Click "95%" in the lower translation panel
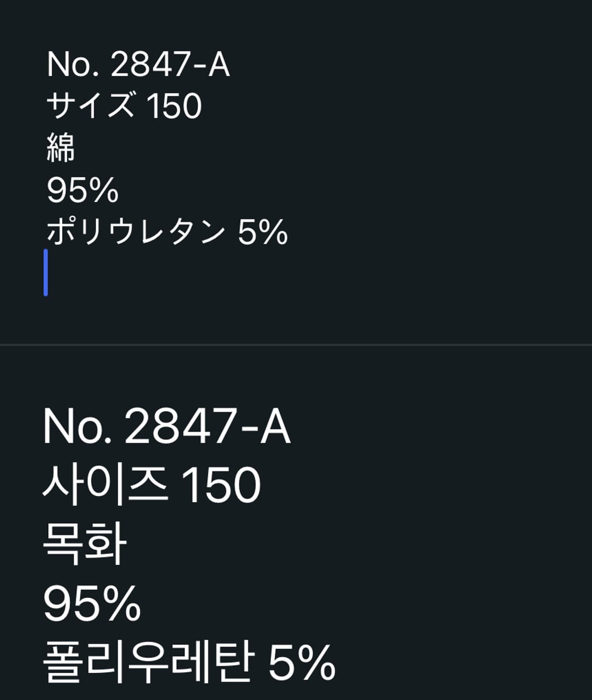Screen dimensions: 592x700 [92, 604]
